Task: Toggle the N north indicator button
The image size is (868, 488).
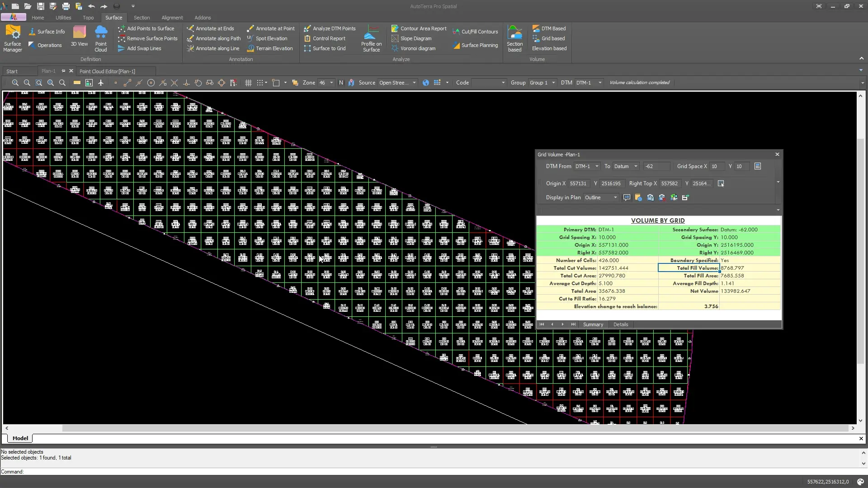Action: click(x=341, y=83)
